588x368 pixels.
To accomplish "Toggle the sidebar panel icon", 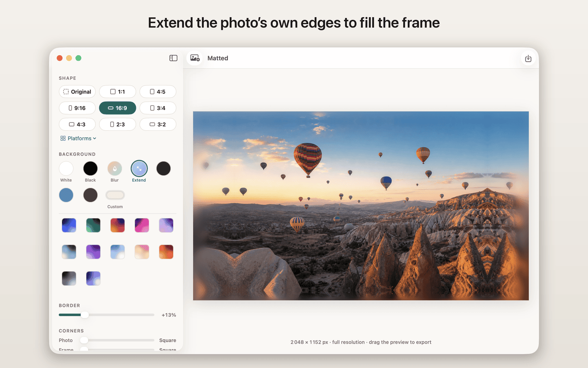I will tap(173, 58).
